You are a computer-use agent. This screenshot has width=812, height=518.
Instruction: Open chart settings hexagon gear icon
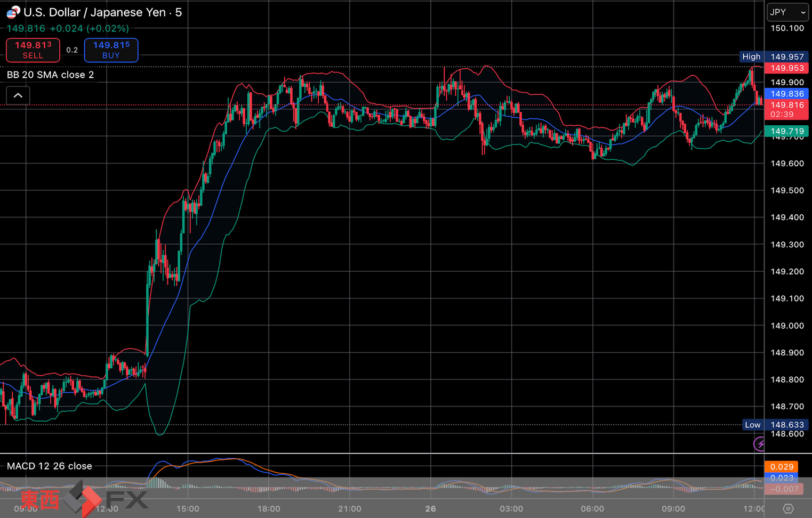(788, 508)
